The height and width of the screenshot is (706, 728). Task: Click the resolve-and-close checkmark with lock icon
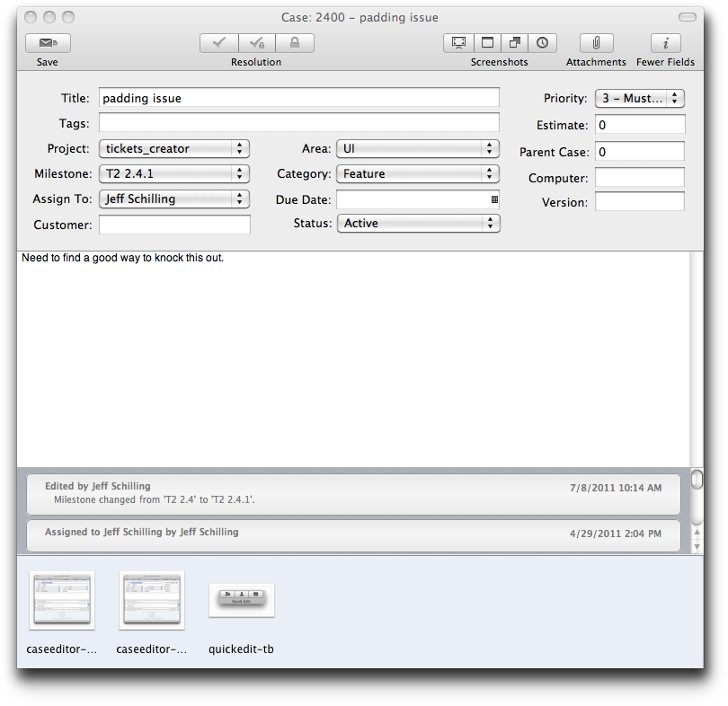click(x=257, y=43)
